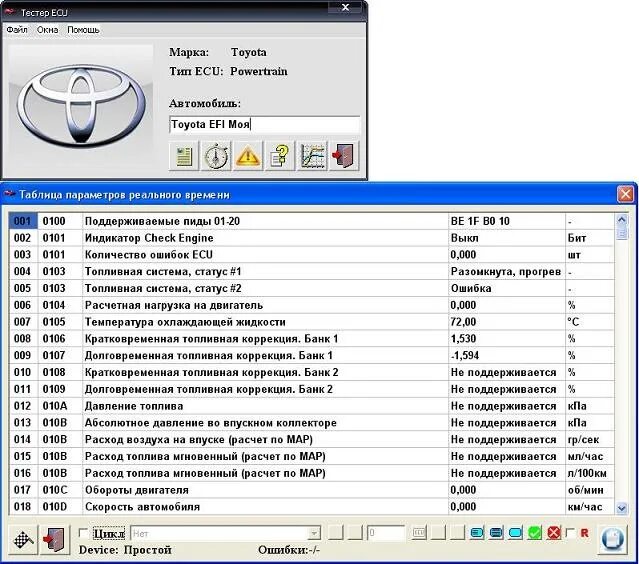This screenshot has height=564, width=639.
Task: Click value Ошибка in status #2 row
Action: pyautogui.click(x=471, y=289)
